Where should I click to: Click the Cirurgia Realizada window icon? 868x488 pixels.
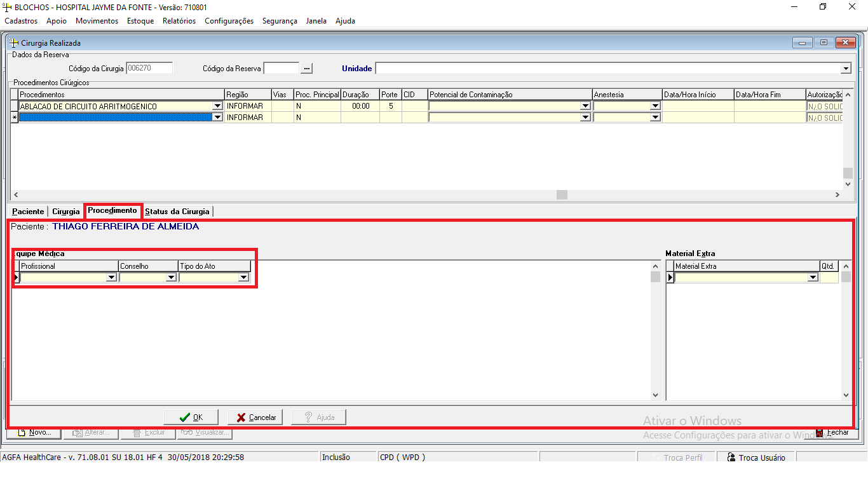click(14, 43)
